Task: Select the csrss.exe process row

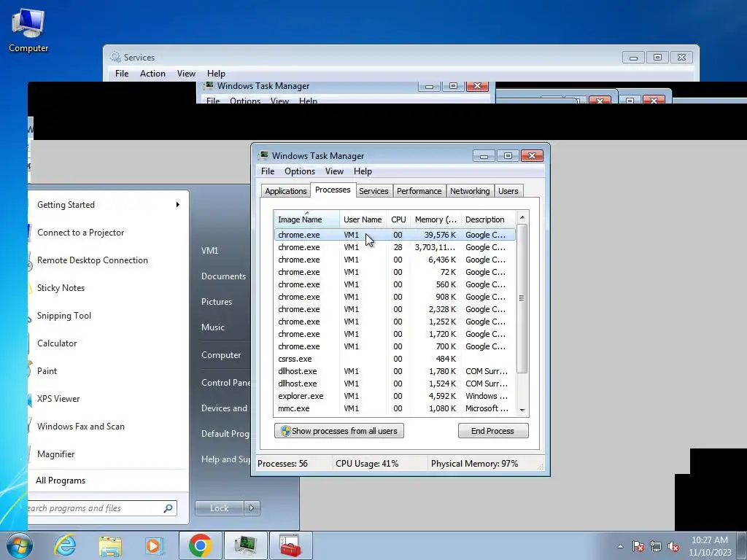Action: [395, 359]
